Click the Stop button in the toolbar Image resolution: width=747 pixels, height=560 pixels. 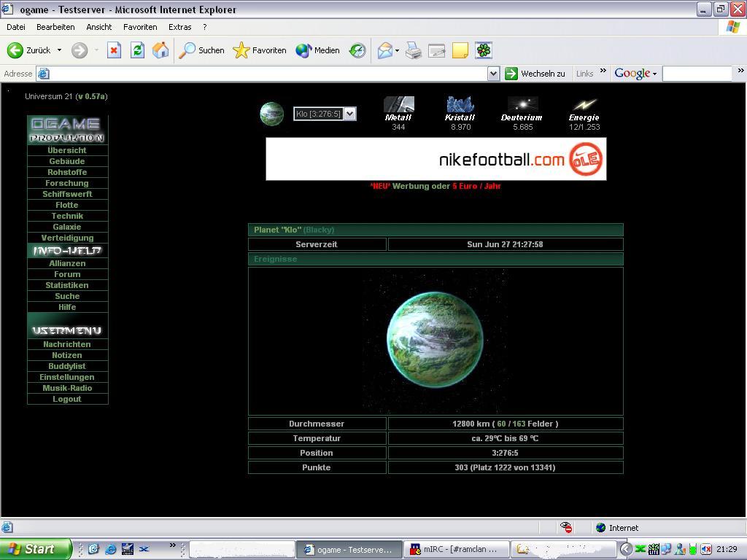(x=114, y=50)
